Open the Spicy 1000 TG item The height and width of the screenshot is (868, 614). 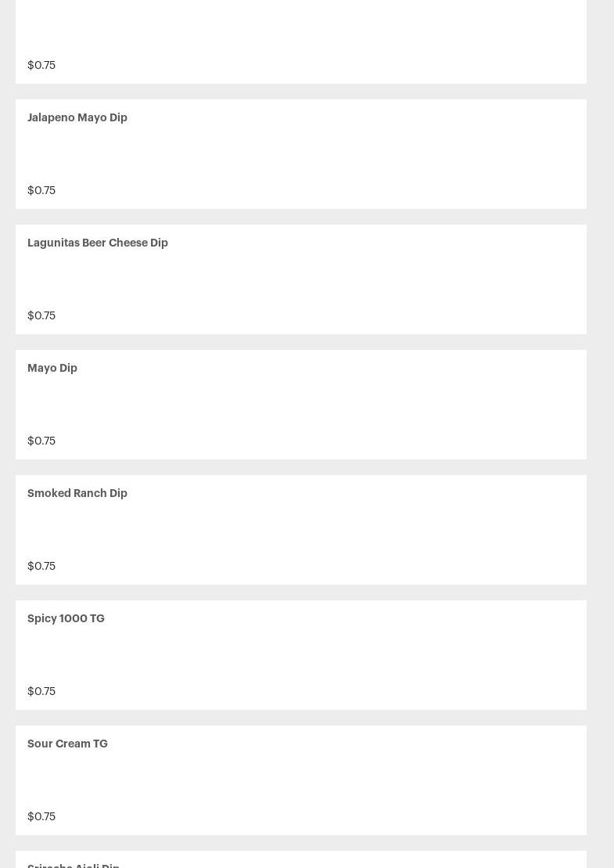coord(66,618)
